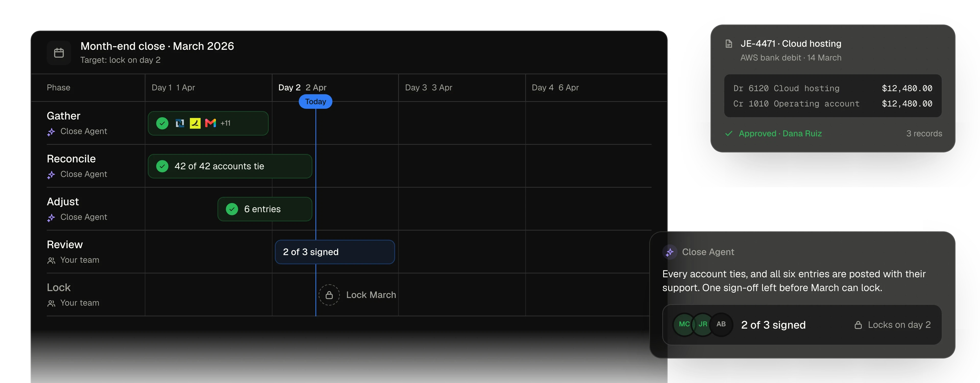Click the green checkmark in the Gather bar

click(x=163, y=123)
